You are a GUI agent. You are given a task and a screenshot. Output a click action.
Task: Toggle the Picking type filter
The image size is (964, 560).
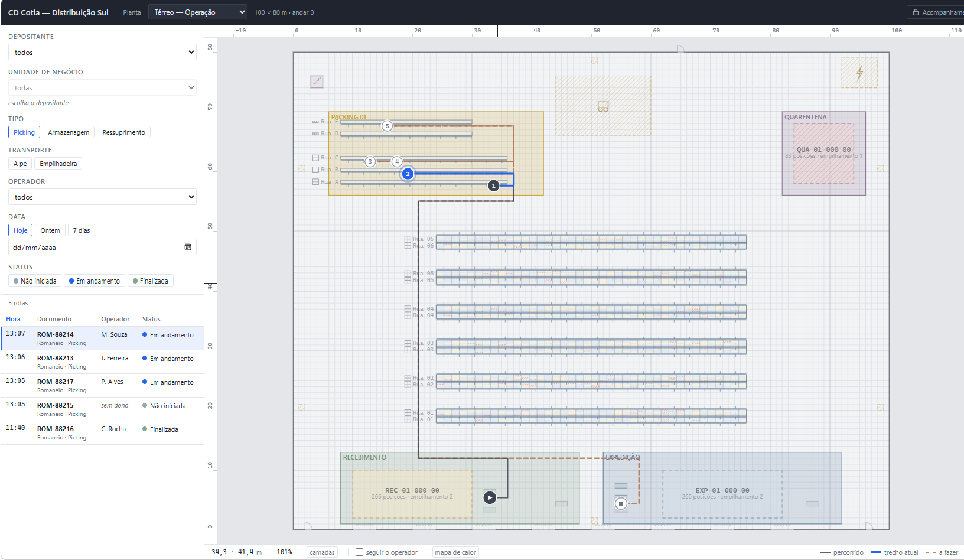[x=24, y=132]
